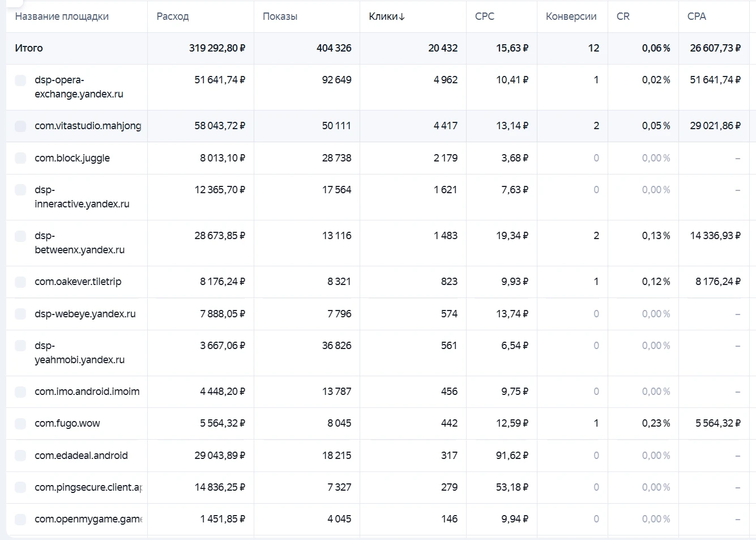Select the CPC value 3,68 ₽

515,158
